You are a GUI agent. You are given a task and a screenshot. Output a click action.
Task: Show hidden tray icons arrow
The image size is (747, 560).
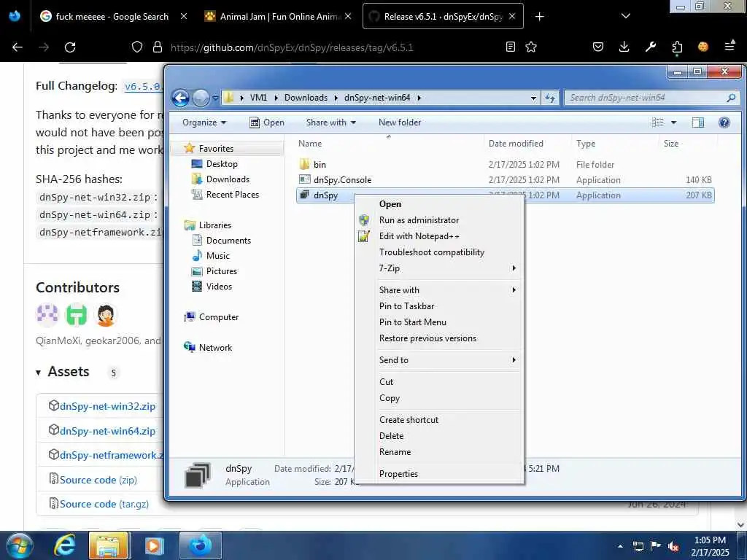[x=620, y=546]
